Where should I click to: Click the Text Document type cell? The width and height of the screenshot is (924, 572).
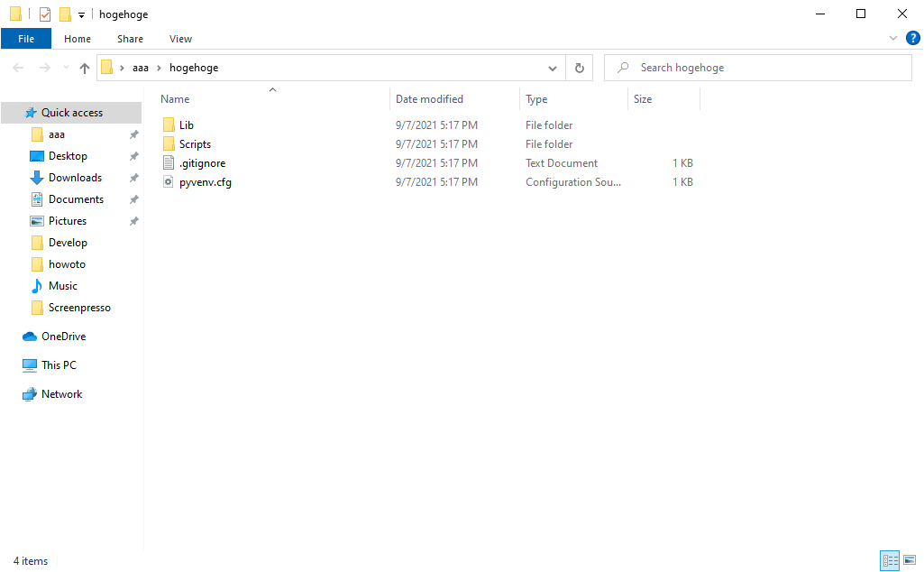tap(561, 163)
